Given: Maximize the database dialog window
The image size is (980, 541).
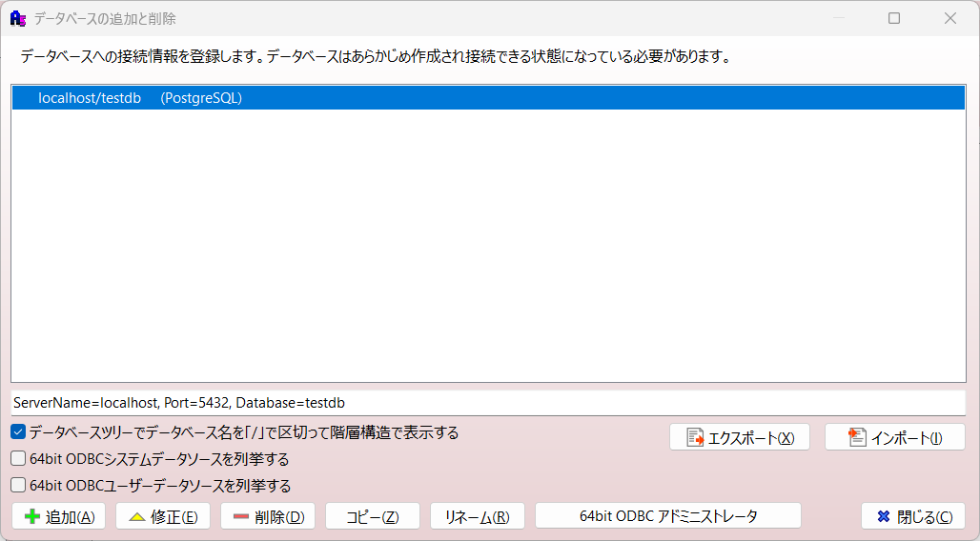Looking at the screenshot, I should click(x=894, y=18).
